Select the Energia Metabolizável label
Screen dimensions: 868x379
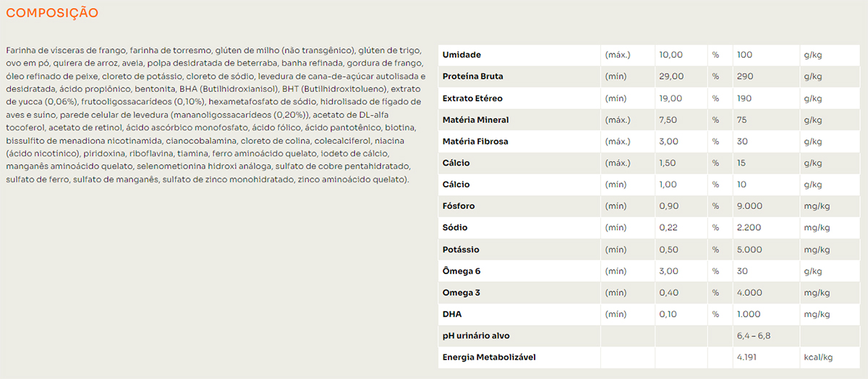pyautogui.click(x=489, y=357)
